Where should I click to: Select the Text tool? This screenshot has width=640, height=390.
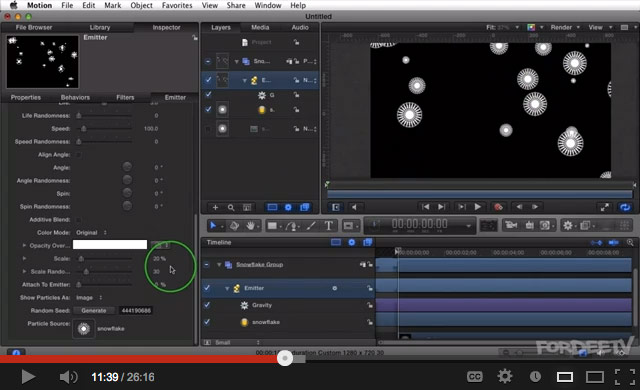tap(329, 226)
